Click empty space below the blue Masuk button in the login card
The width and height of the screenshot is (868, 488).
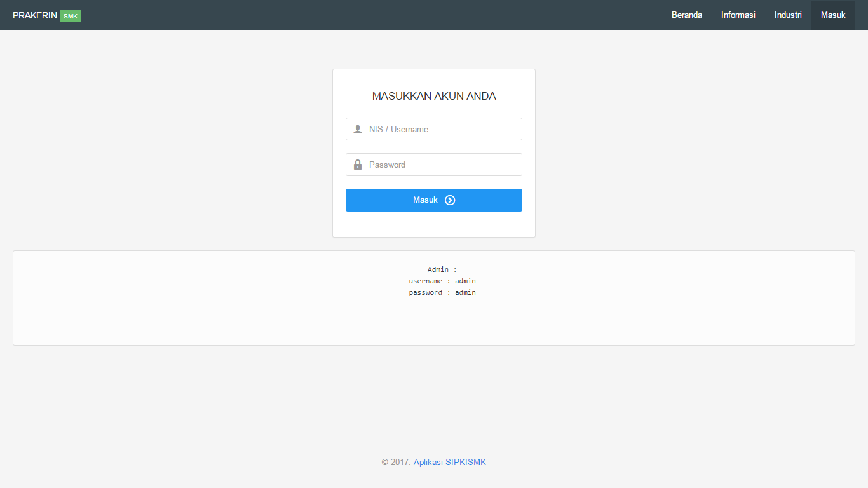click(434, 224)
